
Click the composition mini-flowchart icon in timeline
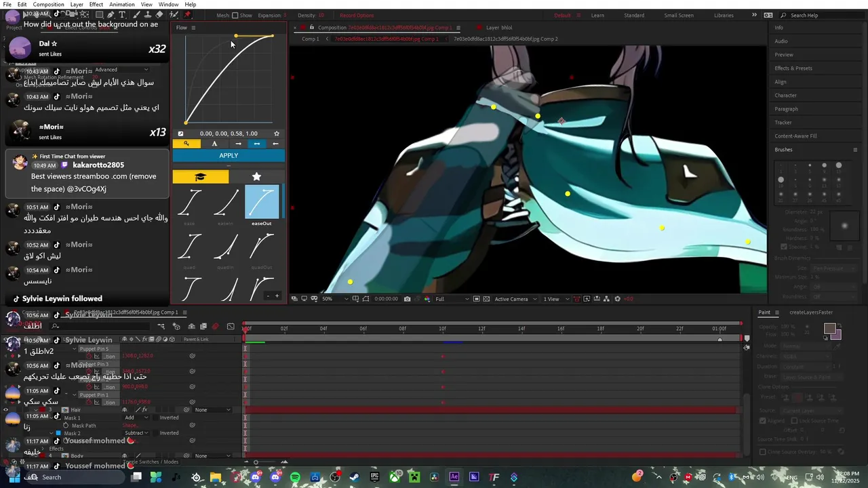pyautogui.click(x=161, y=327)
